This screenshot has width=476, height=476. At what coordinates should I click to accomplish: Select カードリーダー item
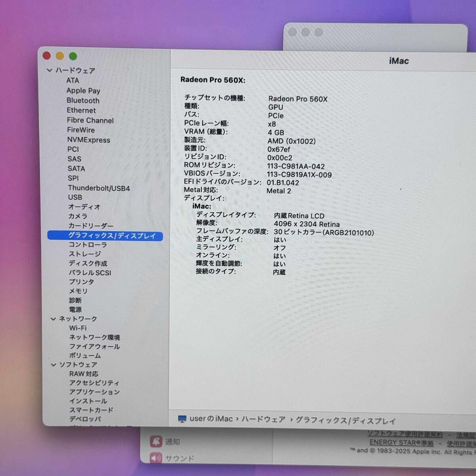click(91, 226)
